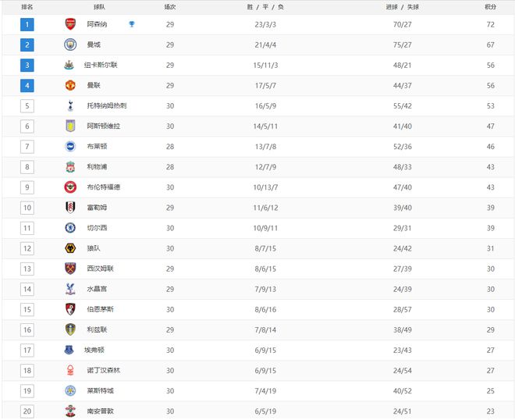Screen dimensions: 515x420
Task: Click the Tottenham Hotspur crest icon
Action: click(x=70, y=106)
